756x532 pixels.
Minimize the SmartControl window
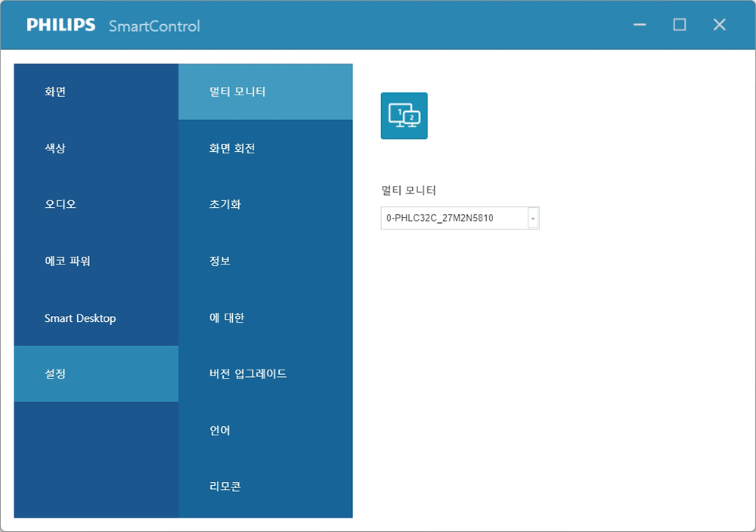pyautogui.click(x=640, y=25)
